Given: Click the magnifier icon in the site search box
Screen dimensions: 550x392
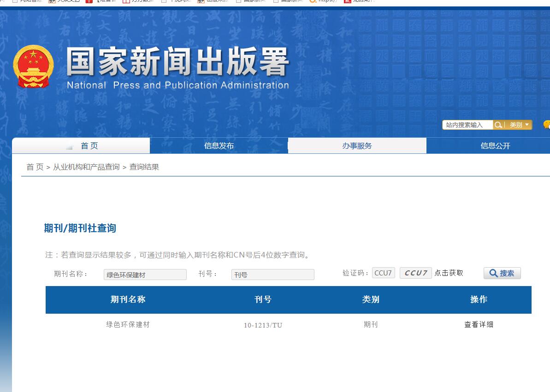Looking at the screenshot, I should (498, 124).
